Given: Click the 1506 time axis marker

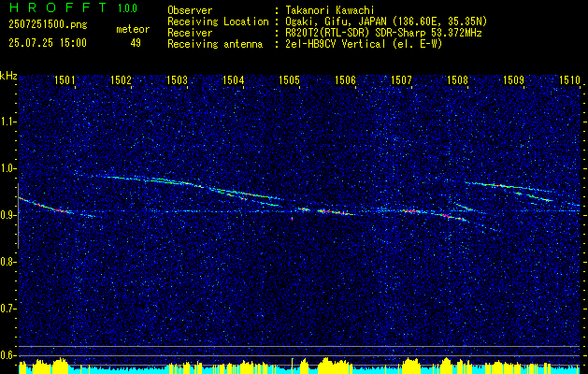Looking at the screenshot, I should click(345, 79).
